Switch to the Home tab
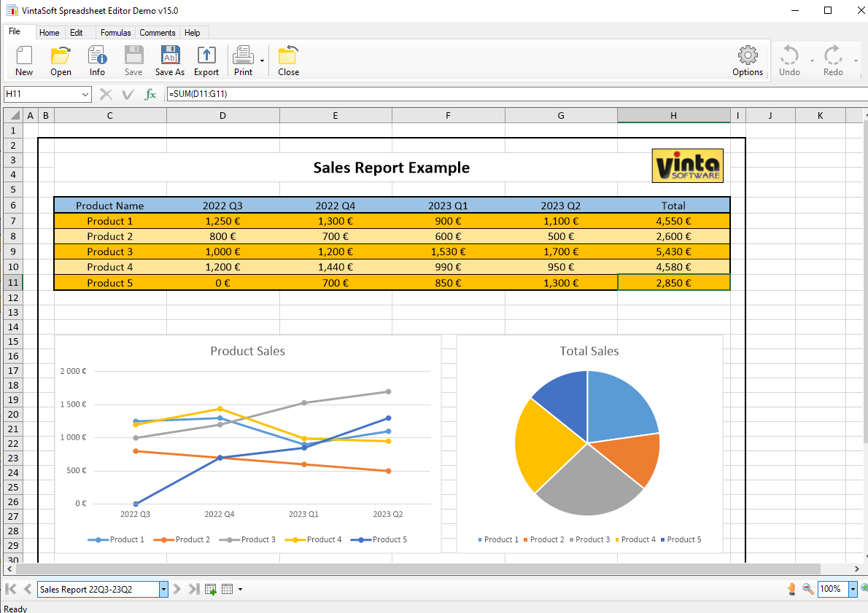Screen dimensions: 868x613 [x=50, y=33]
